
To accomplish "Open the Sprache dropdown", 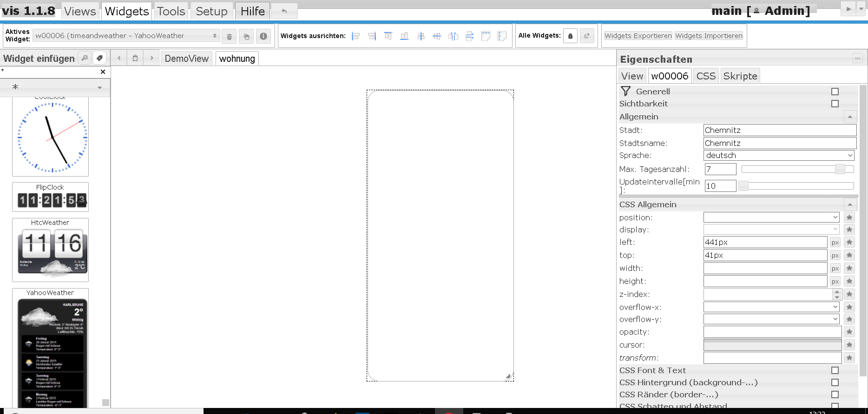I will tap(779, 156).
